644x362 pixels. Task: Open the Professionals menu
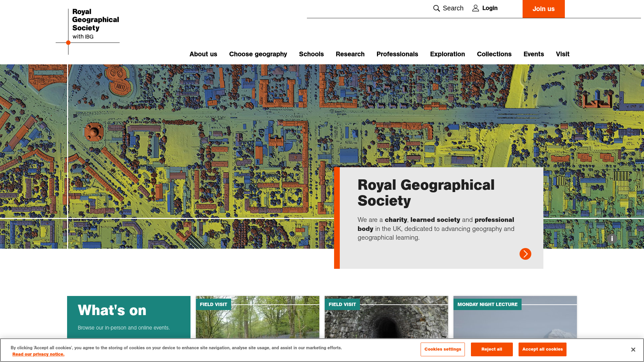[x=397, y=54]
